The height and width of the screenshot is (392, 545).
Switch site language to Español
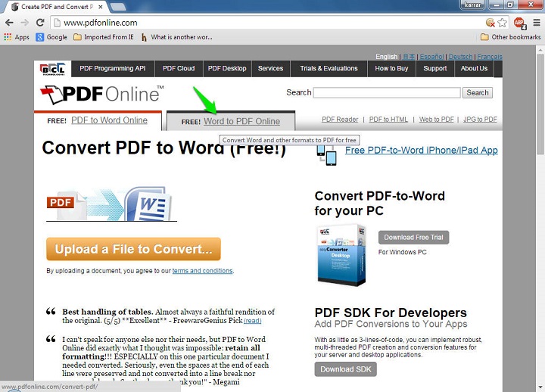431,56
